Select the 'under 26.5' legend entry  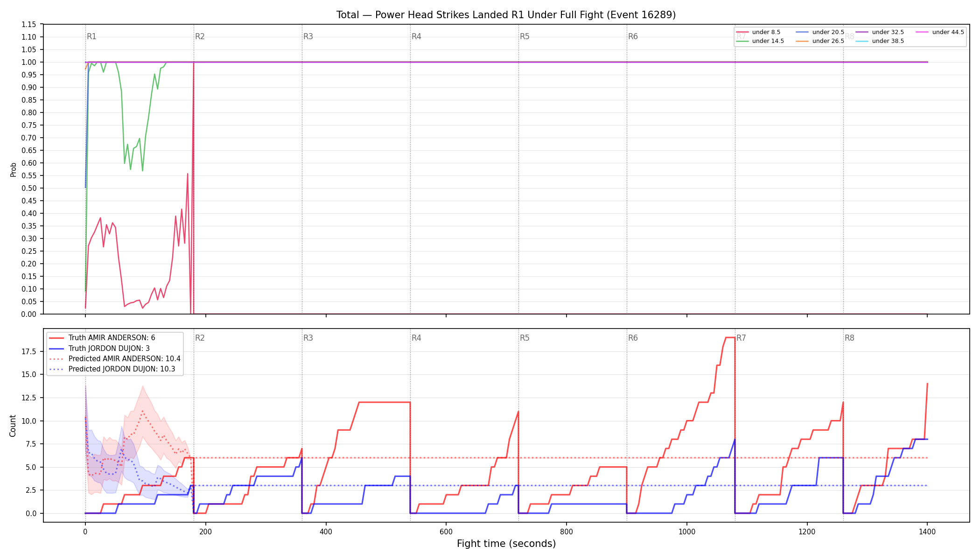click(820, 41)
